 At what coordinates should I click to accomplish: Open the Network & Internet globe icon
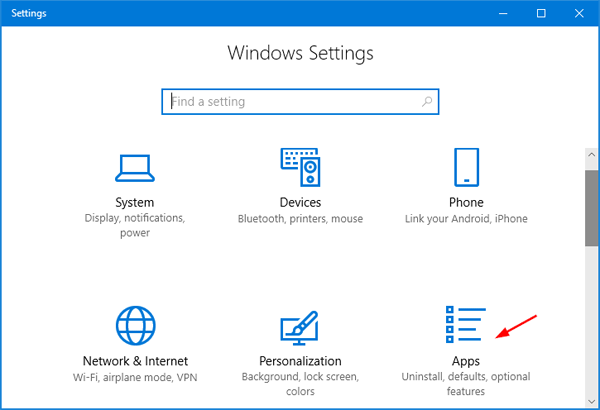134,325
